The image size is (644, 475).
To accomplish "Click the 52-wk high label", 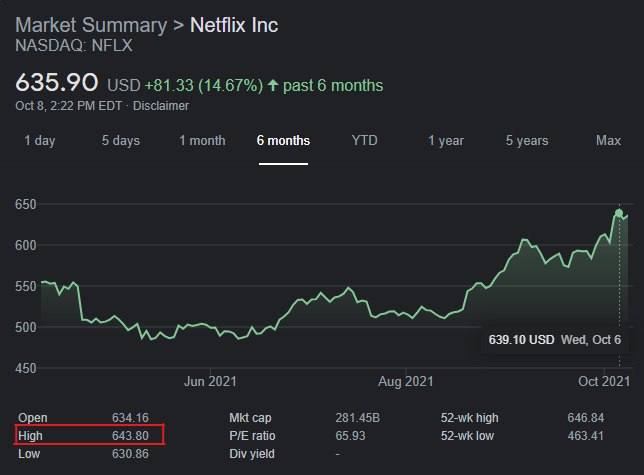I will [x=469, y=418].
